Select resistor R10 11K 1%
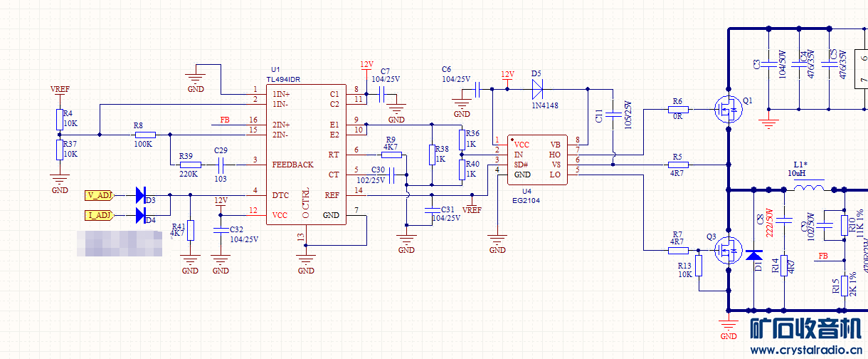868x359 pixels. (844, 225)
